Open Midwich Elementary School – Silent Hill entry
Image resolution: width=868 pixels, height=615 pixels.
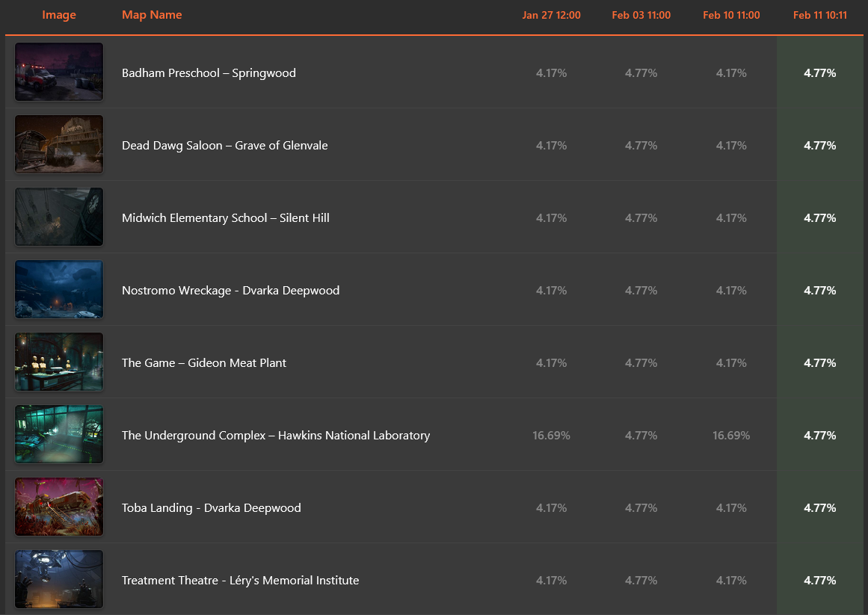tap(226, 218)
